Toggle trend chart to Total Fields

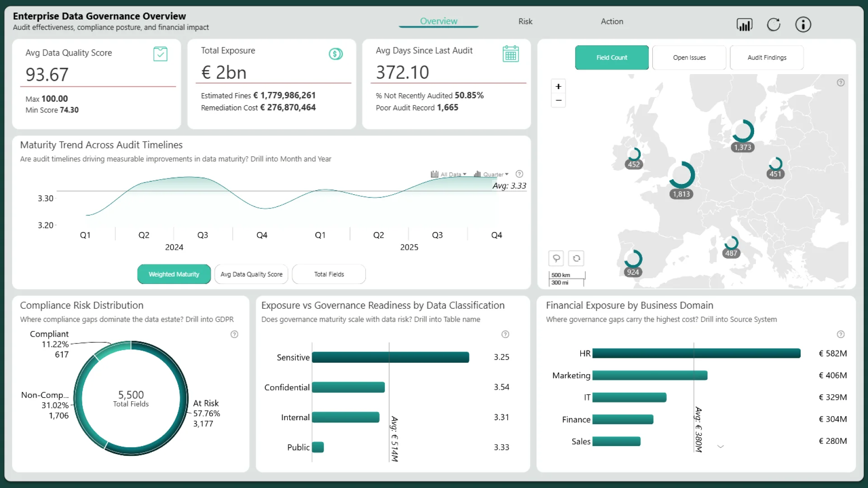coord(329,274)
